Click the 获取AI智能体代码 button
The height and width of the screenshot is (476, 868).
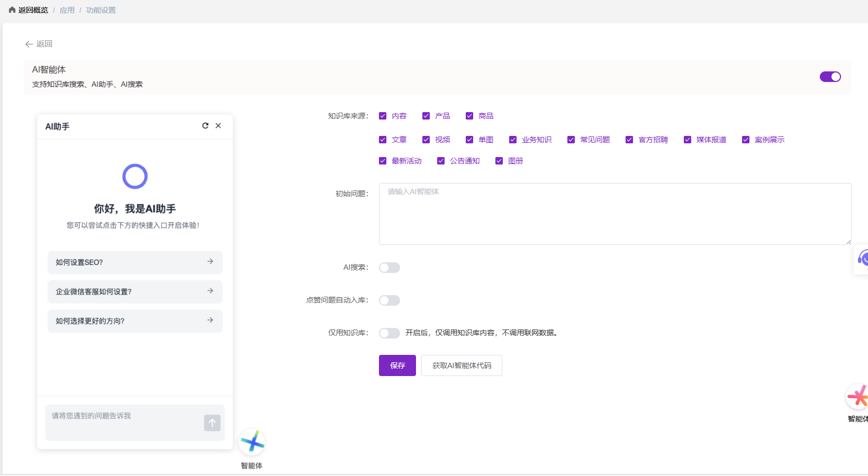pos(462,365)
